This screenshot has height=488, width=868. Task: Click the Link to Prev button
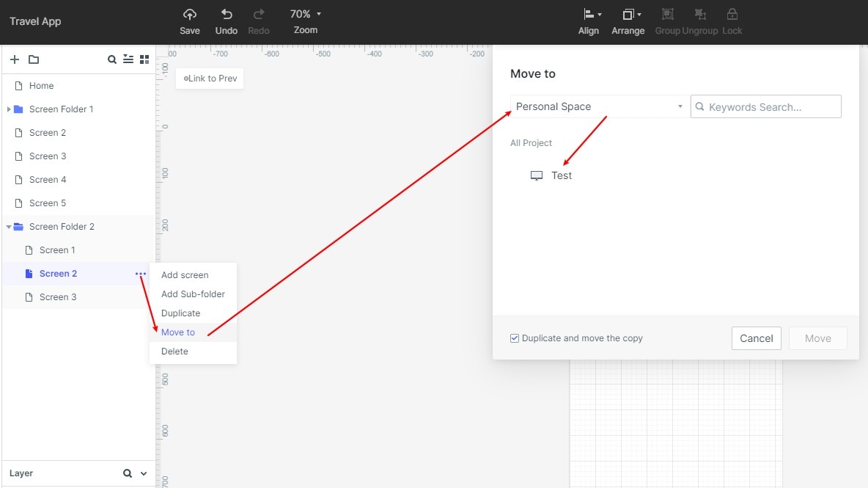click(x=210, y=79)
